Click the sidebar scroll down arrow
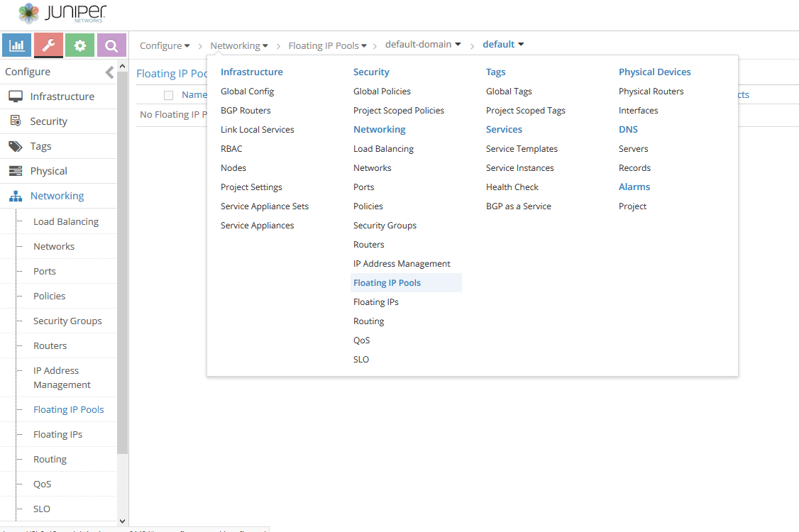Screen dimensions: 799x532 point(122,521)
